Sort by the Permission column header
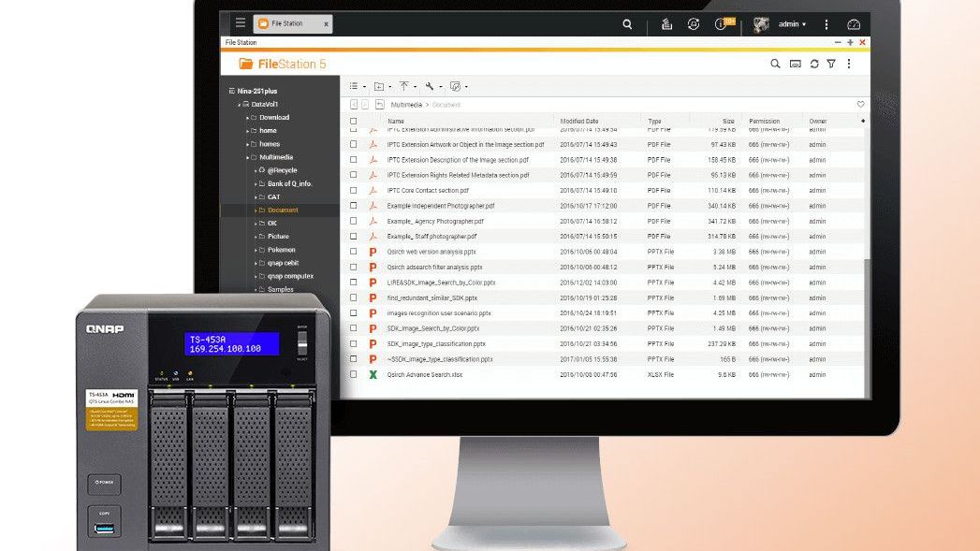Viewport: 980px width, 551px height. tap(765, 122)
